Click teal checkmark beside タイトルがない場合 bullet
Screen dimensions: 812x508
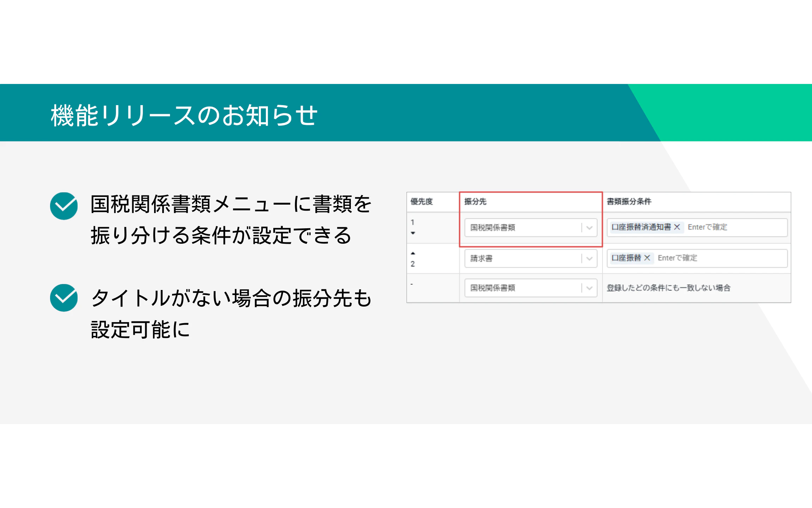64,298
